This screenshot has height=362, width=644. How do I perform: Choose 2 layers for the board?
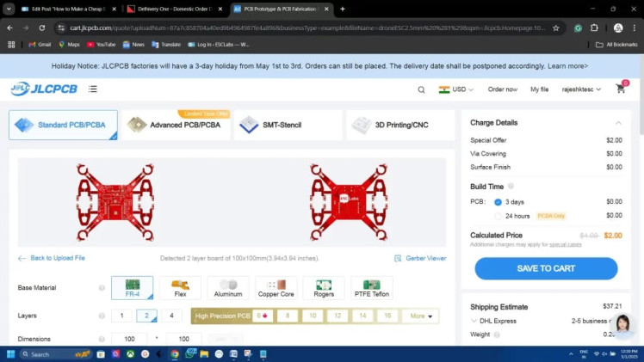pyautogui.click(x=146, y=316)
